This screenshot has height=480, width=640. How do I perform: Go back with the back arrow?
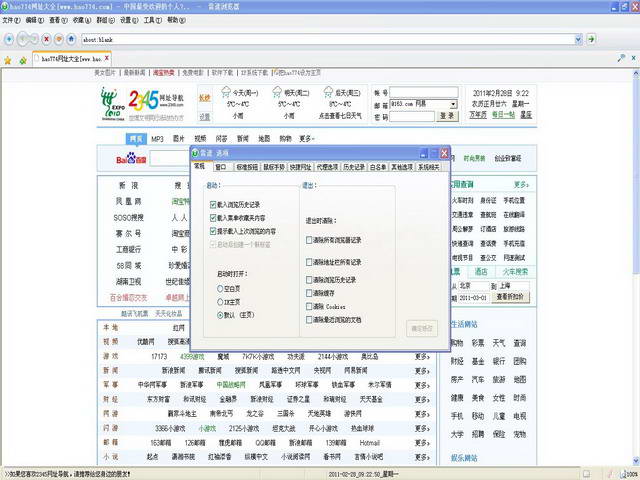pyautogui.click(x=22, y=39)
